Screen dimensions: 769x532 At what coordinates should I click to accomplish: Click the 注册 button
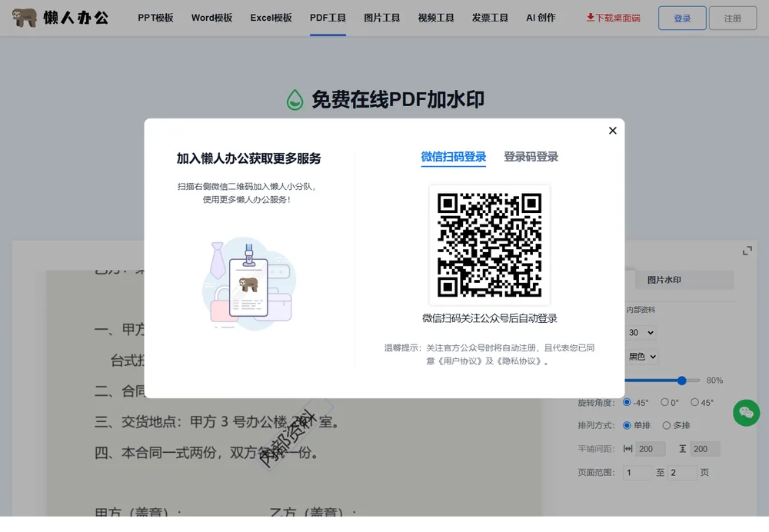(x=733, y=18)
